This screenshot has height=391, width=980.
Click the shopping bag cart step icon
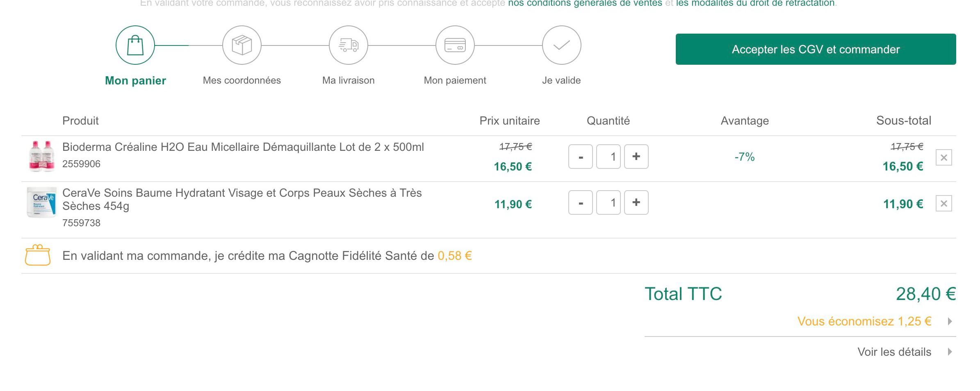135,45
